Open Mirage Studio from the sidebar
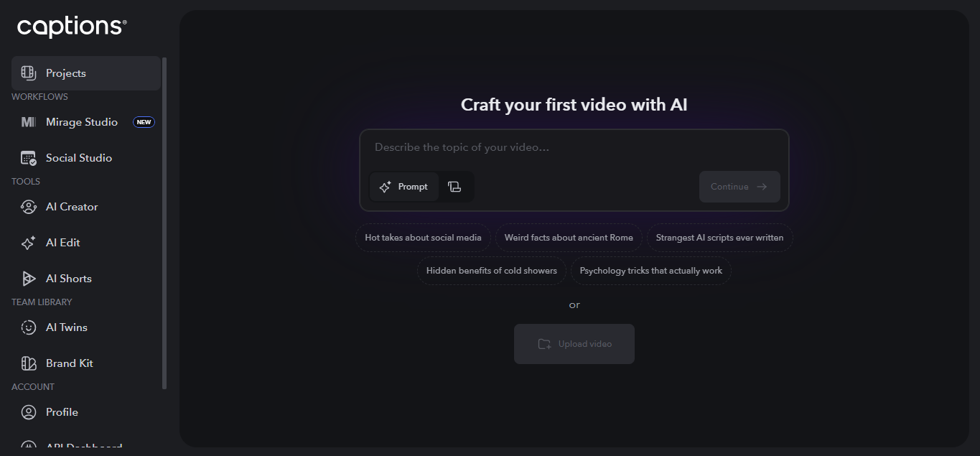 click(81, 121)
